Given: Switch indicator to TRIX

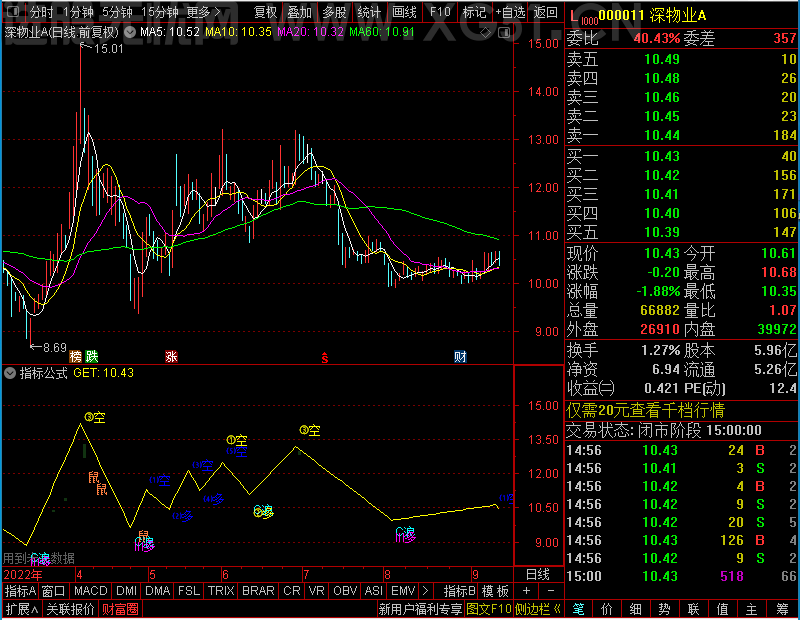Looking at the screenshot, I should [221, 591].
